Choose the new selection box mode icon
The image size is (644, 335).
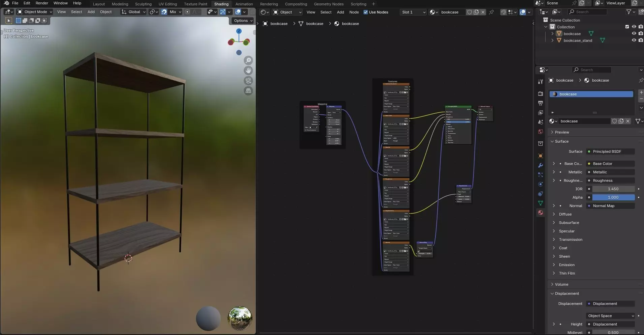click(19, 21)
